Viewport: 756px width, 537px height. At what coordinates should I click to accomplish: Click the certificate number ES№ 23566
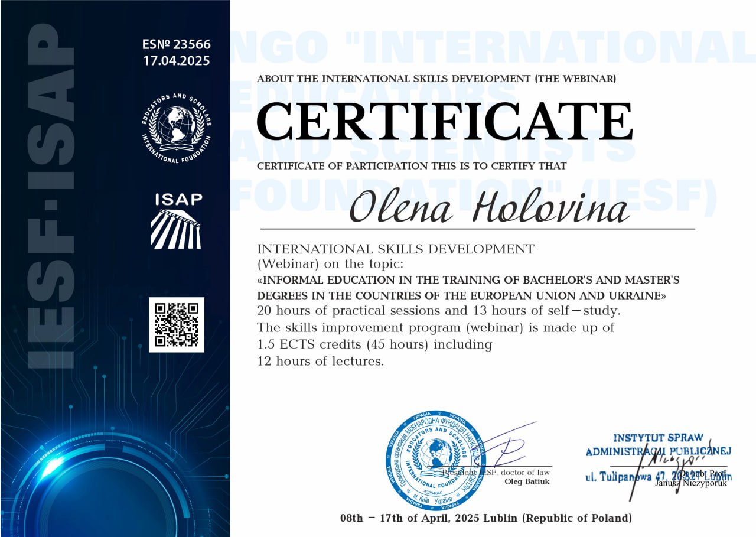pos(176,44)
